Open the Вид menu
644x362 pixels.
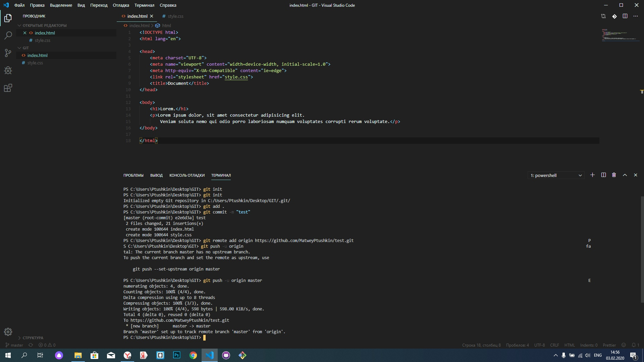pos(81,5)
